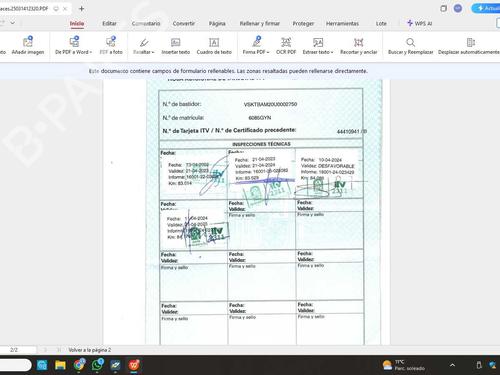Click the blue Actualizar button at top right
This screenshot has width=500, height=375.
point(487,8)
